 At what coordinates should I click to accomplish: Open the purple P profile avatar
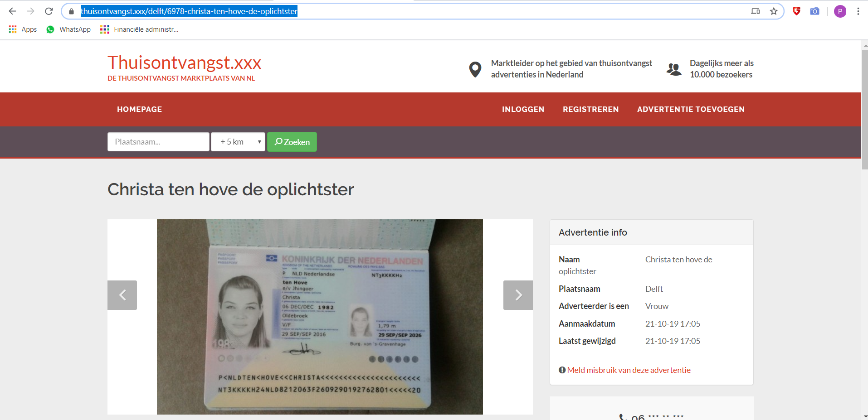[x=840, y=11]
